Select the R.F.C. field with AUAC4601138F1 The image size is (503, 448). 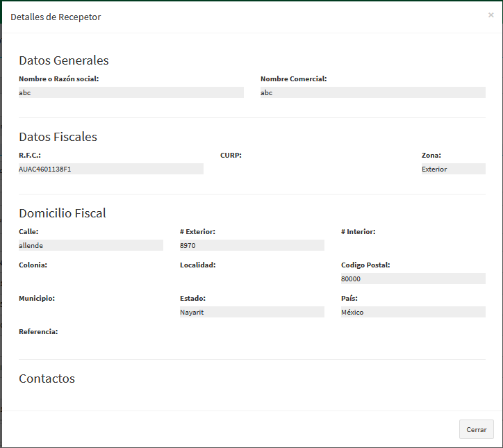click(110, 169)
